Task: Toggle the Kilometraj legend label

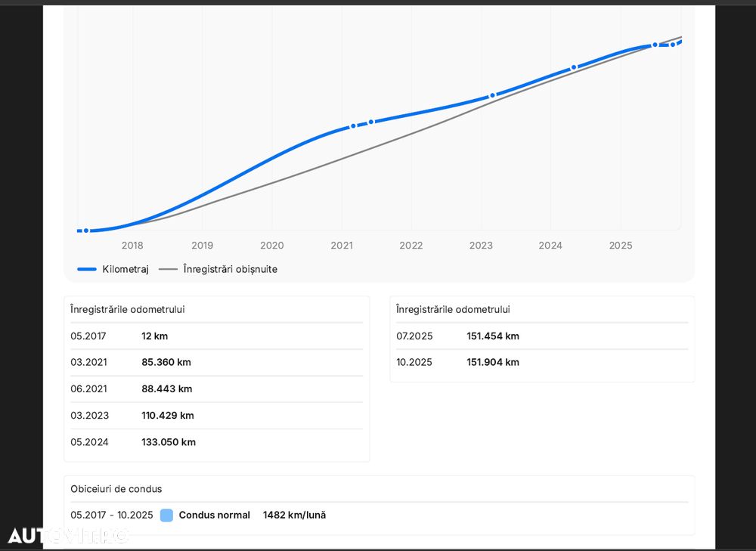Action: click(x=125, y=269)
